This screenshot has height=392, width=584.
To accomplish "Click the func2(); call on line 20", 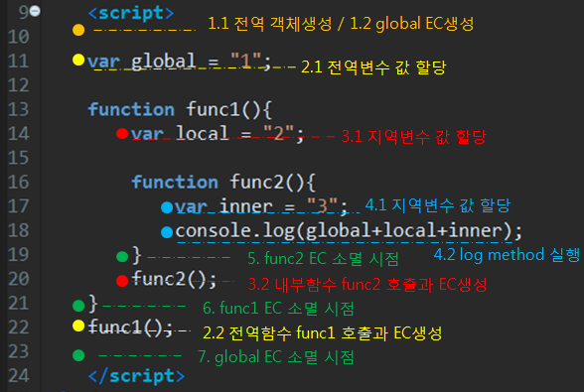I will (174, 279).
